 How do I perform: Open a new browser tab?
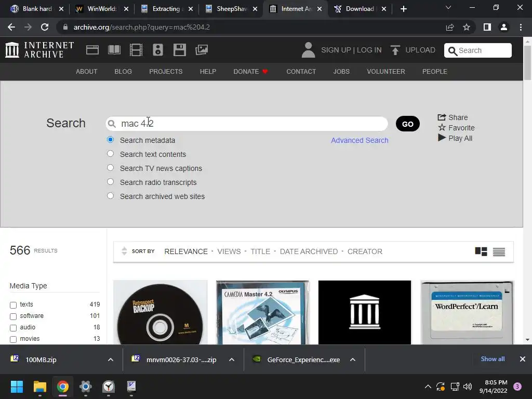403,9
